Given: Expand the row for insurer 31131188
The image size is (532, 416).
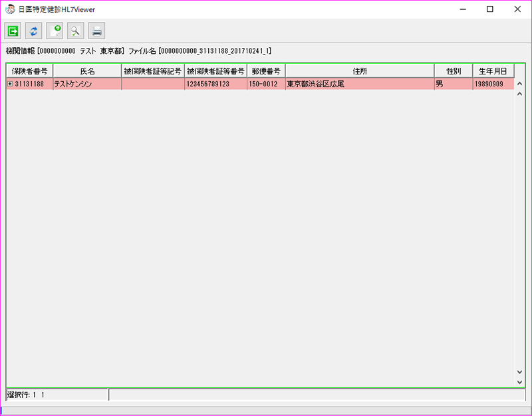Looking at the screenshot, I should pyautogui.click(x=10, y=84).
